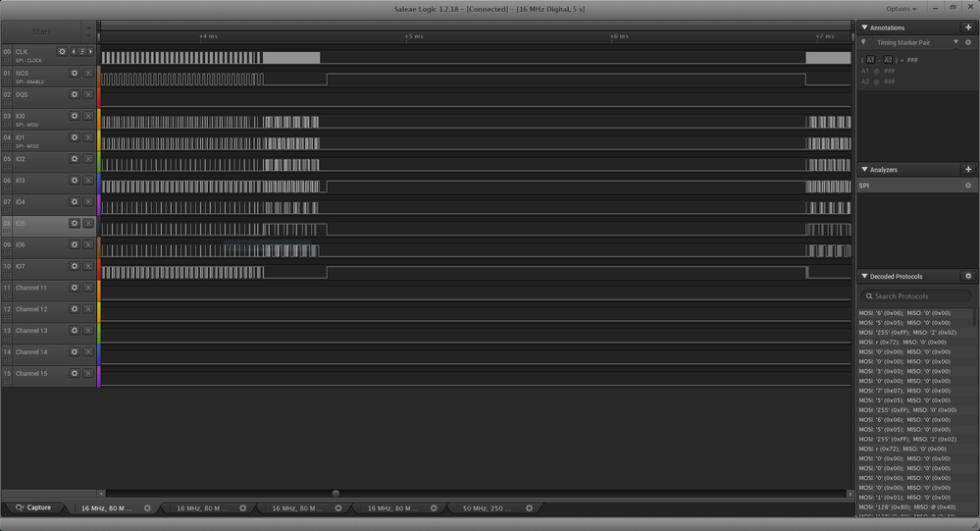Jump to next edge on CLK channel

tap(90, 52)
